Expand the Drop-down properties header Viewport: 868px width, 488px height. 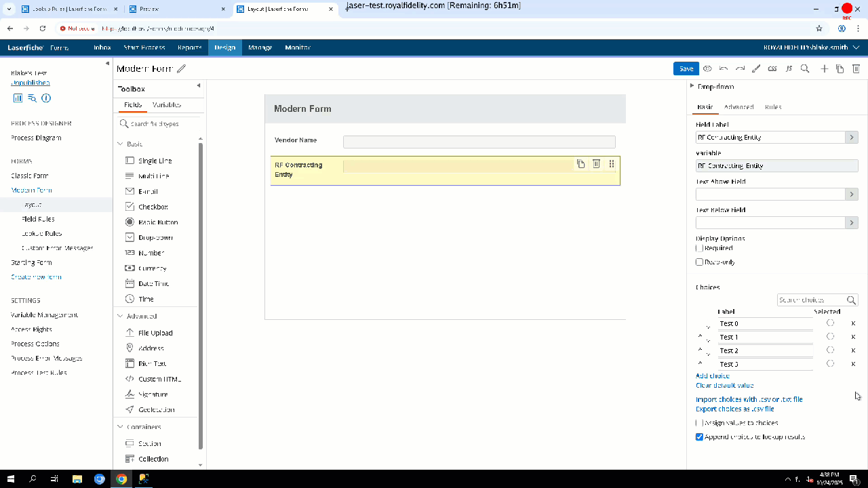692,86
